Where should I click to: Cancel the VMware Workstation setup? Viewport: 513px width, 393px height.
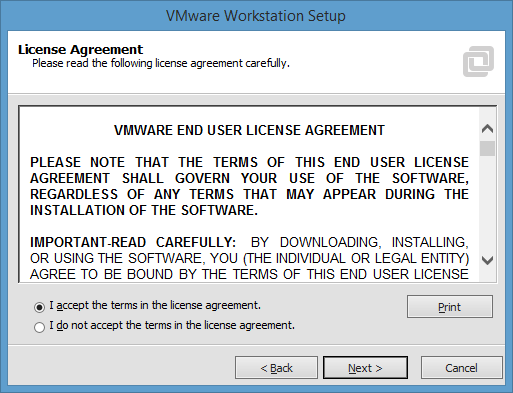pos(462,368)
